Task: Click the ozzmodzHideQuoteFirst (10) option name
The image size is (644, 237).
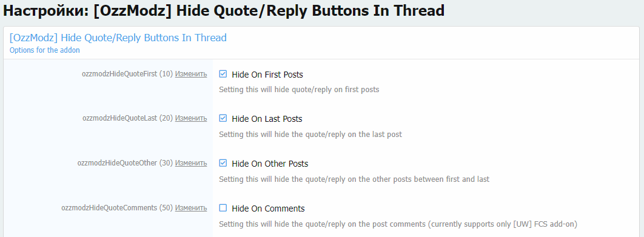Action: click(127, 74)
